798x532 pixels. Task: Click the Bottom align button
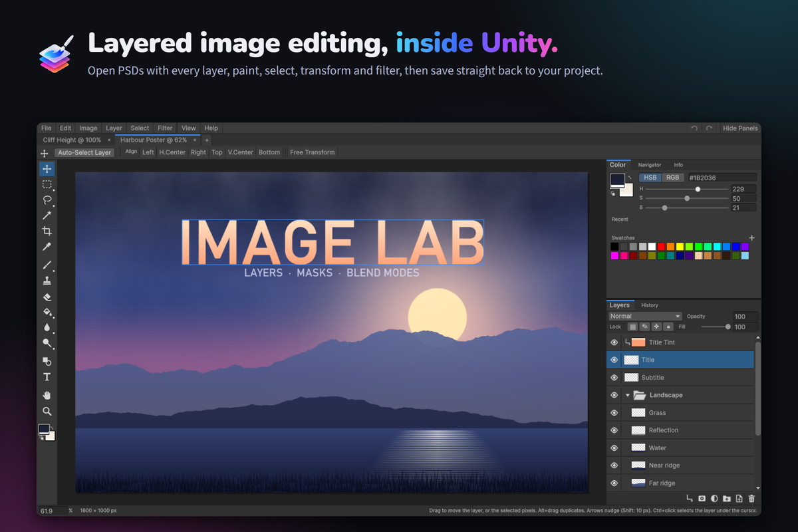tap(269, 152)
